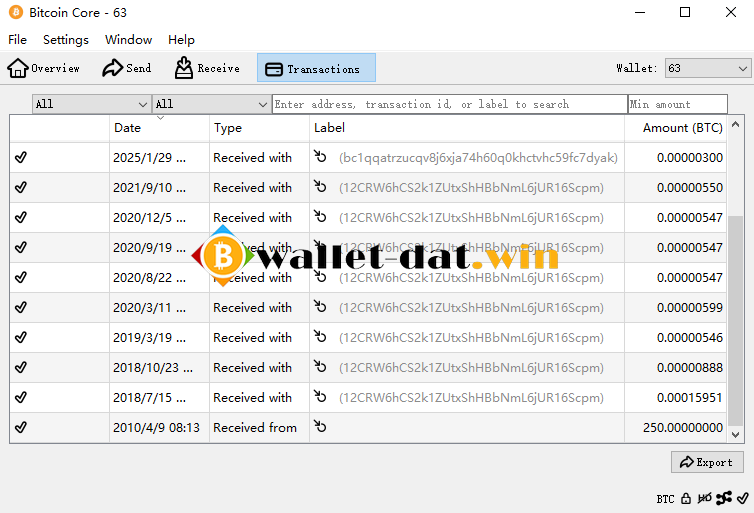
Task: Click confirmed checkmark icon for 2018/7/15 transaction
Action: 21,397
